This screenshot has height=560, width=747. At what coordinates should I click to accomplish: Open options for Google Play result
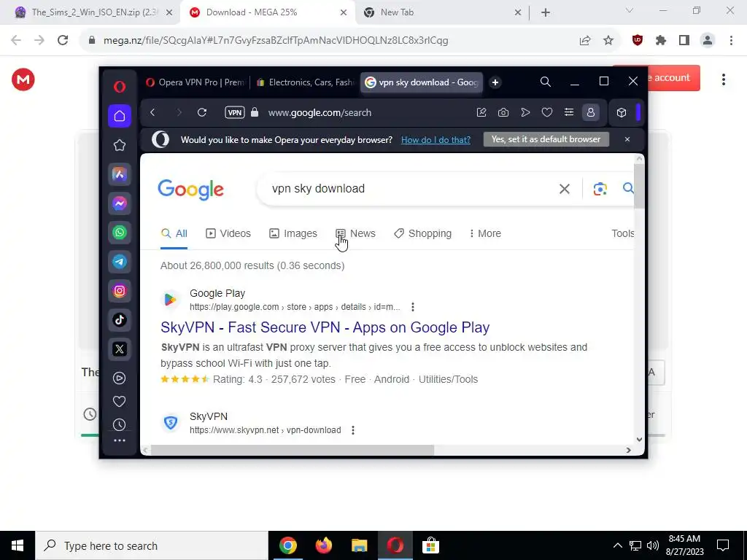[413, 307]
